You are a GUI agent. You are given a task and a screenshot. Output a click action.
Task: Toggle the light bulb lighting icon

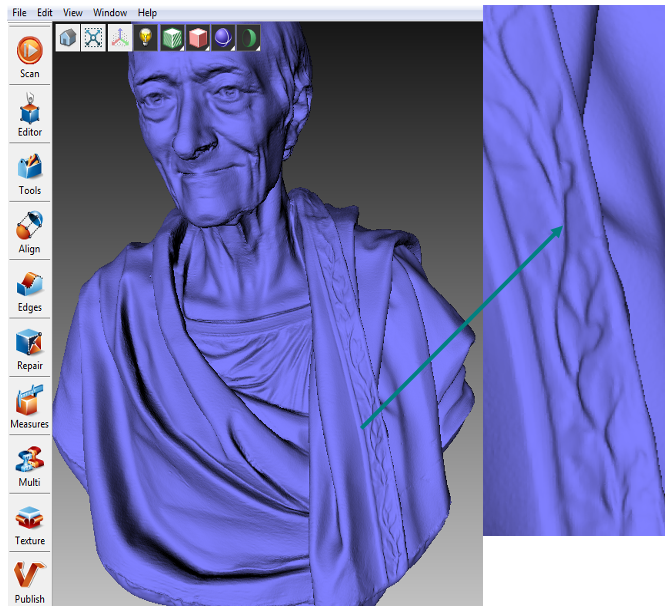(145, 38)
